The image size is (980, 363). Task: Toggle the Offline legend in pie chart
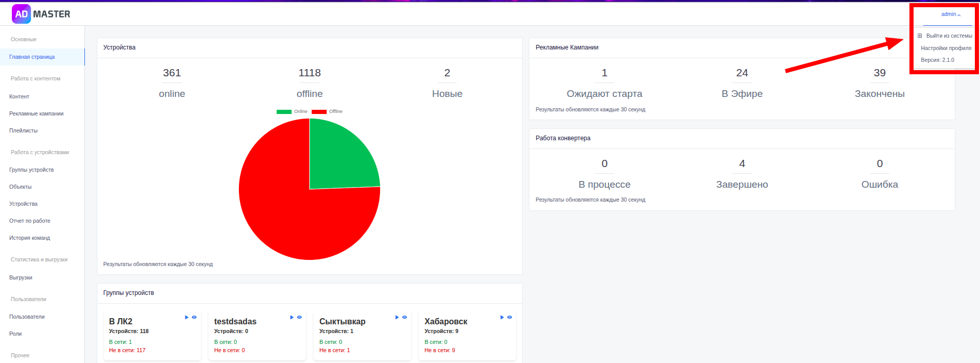327,111
